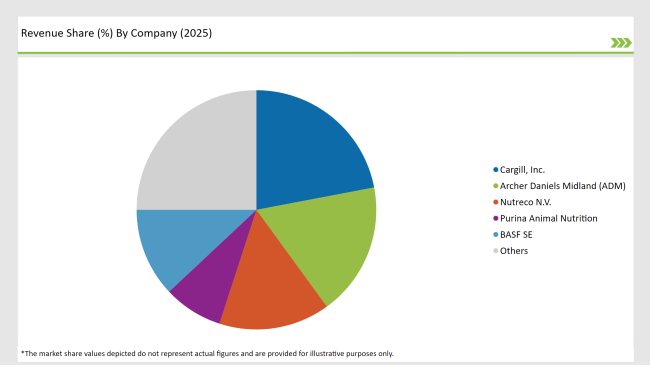Click the Purina Animal Nutrition legend dot
The width and height of the screenshot is (650, 370).
click(x=495, y=218)
